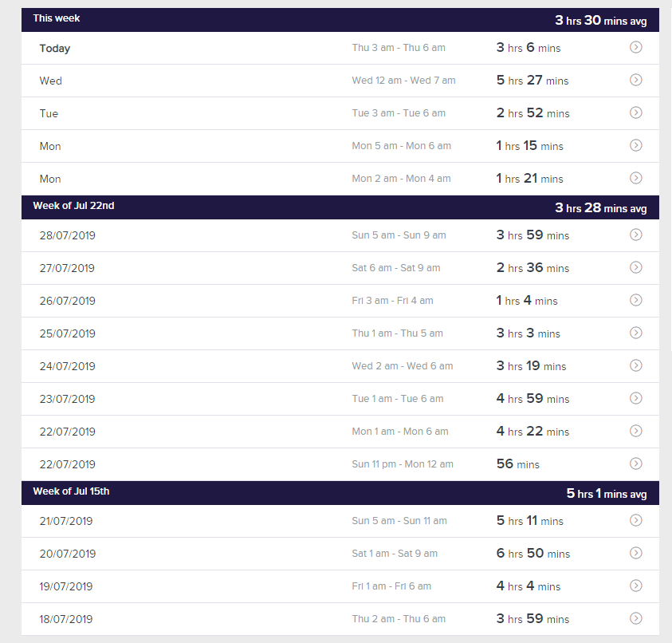Screen dimensions: 672x643
Task: Click arrow icon on 27/07/2019 row
Action: point(635,268)
